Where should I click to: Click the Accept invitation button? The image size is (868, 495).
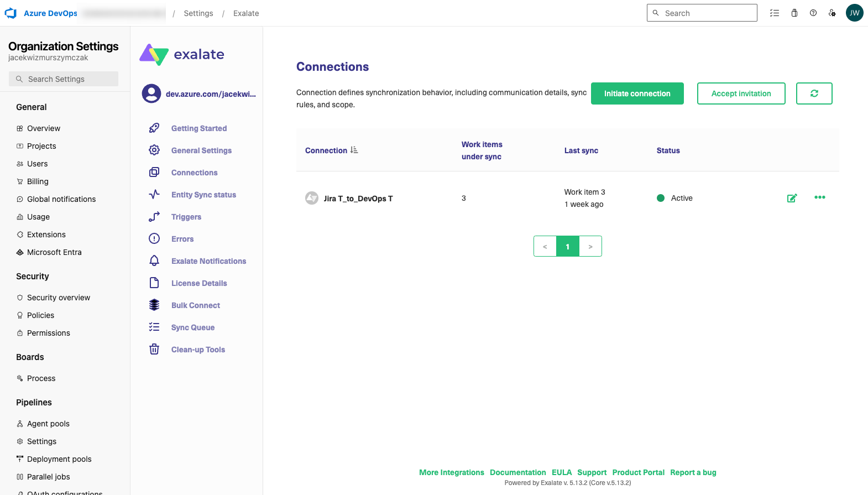pyautogui.click(x=741, y=93)
